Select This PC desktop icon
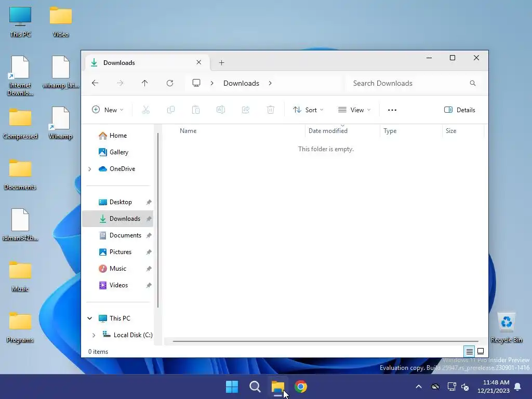The width and height of the screenshot is (532, 399). coord(20,22)
